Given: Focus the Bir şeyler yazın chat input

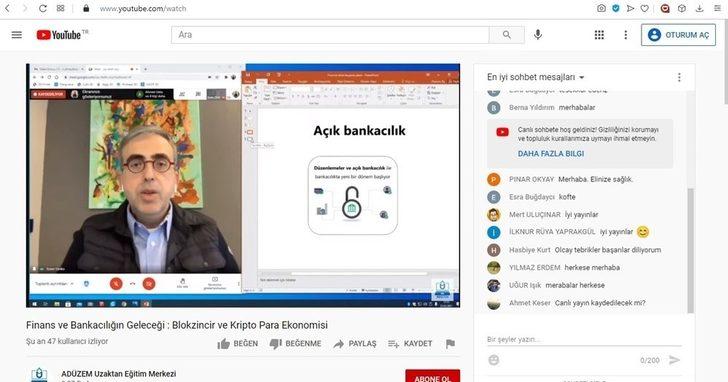Looking at the screenshot, I should click(x=584, y=339).
